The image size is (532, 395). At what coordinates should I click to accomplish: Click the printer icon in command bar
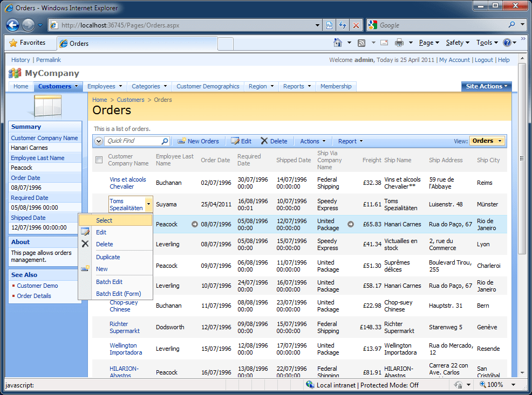coord(399,43)
